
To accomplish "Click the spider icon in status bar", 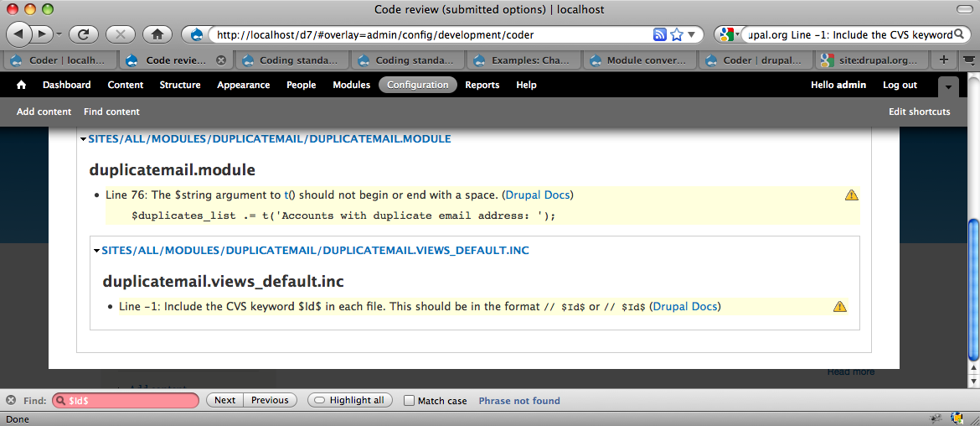I will [x=936, y=418].
